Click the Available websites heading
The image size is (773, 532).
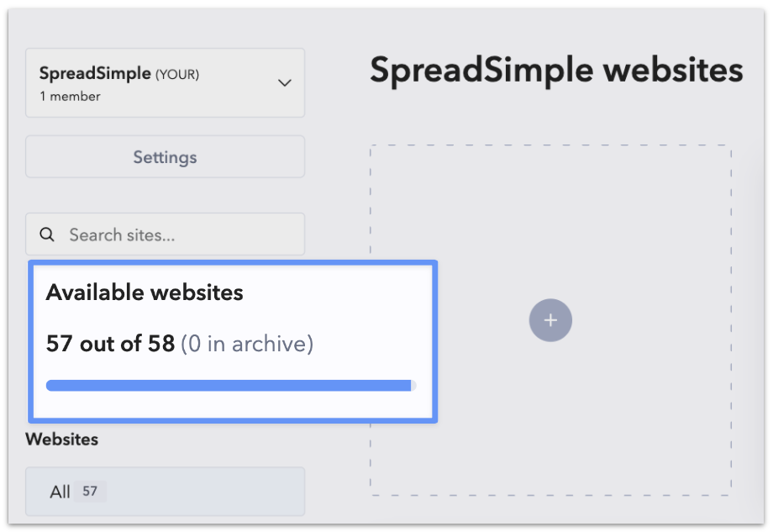tap(145, 292)
